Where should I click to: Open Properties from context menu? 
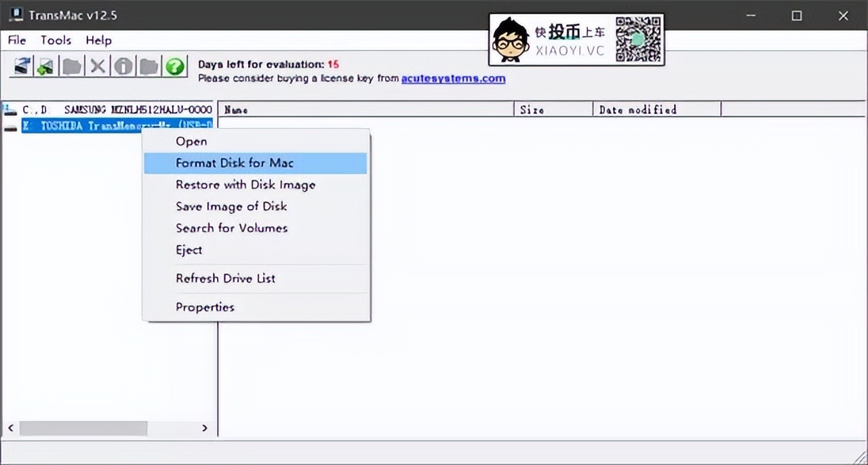tap(256, 306)
